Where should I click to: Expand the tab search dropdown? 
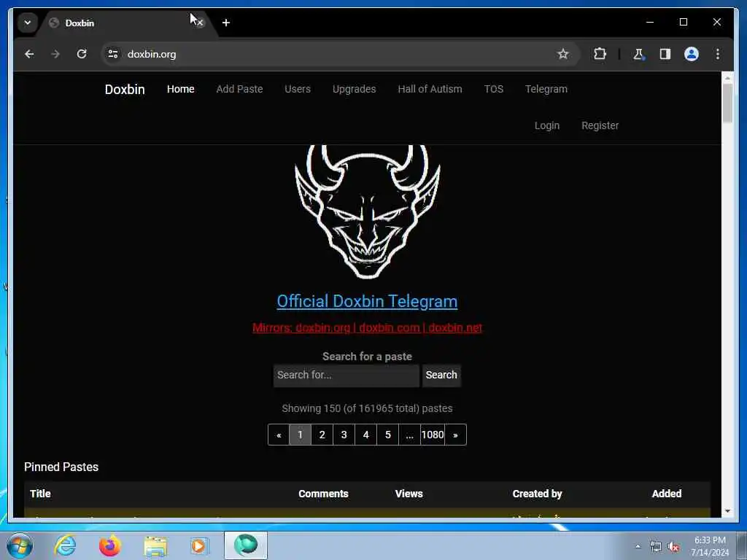28,23
